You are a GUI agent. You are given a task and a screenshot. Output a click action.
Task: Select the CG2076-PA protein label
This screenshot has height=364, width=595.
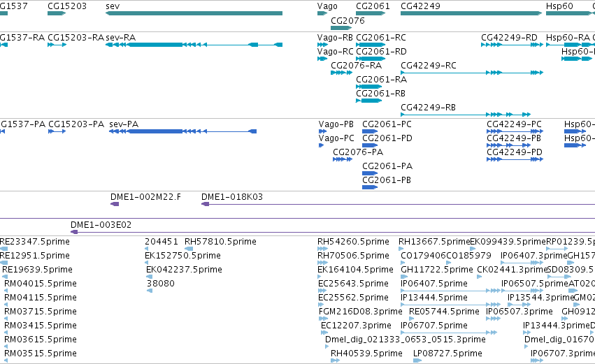pos(358,152)
